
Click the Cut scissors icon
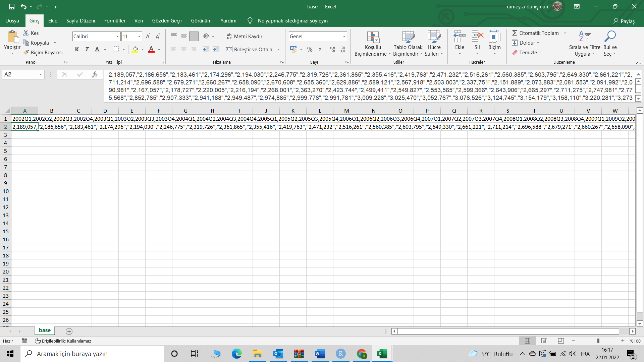pyautogui.click(x=26, y=33)
